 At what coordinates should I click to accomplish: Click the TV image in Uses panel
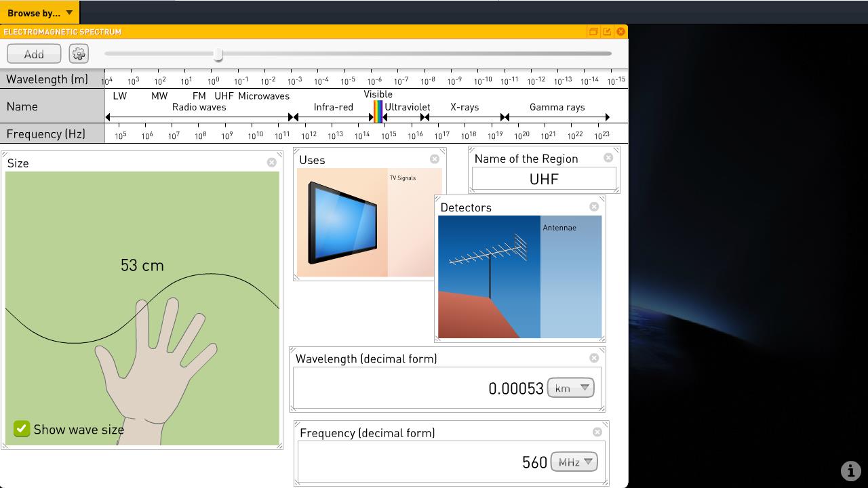point(342,222)
